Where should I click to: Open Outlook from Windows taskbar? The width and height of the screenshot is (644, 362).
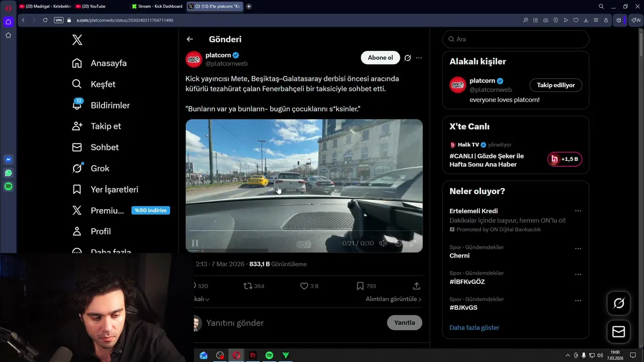(x=203, y=355)
